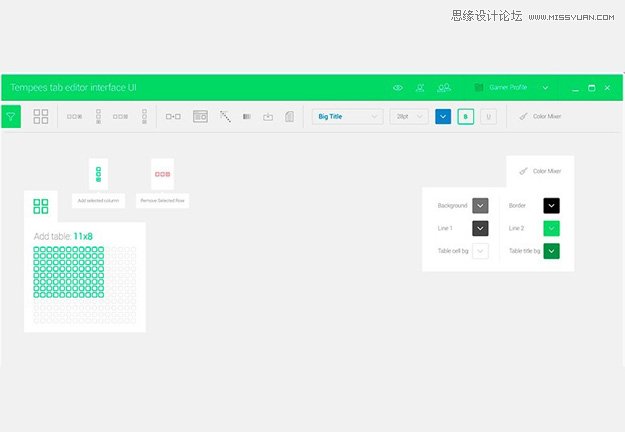Click the first horizontal three-squares row icon
Viewport: 625px width, 432px height.
[75, 116]
